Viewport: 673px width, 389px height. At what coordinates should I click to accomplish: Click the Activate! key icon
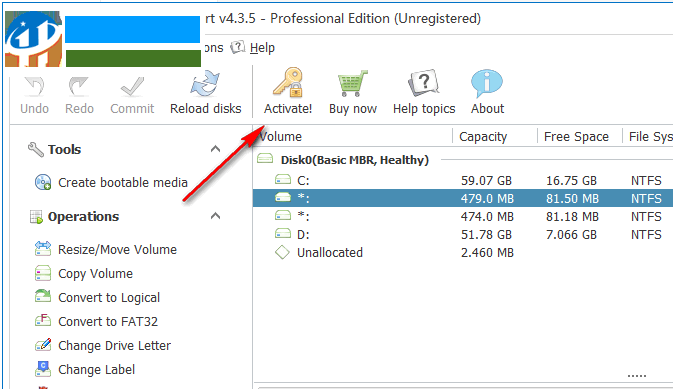point(288,82)
